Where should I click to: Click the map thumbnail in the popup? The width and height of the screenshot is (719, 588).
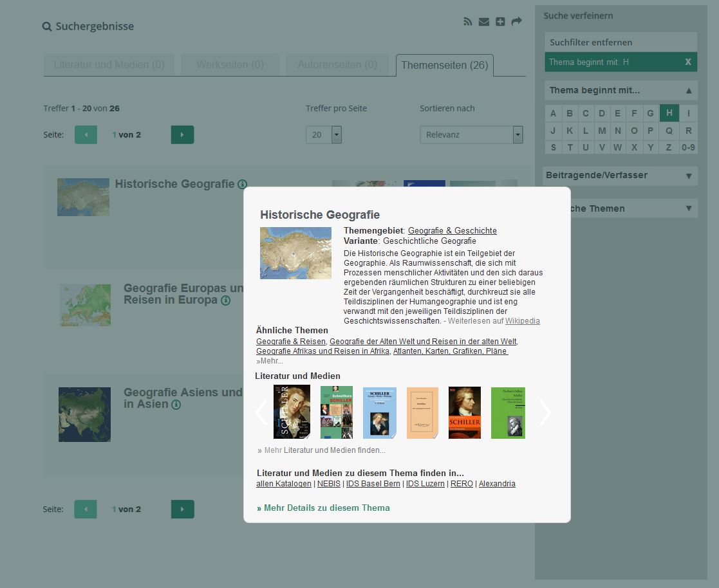295,253
